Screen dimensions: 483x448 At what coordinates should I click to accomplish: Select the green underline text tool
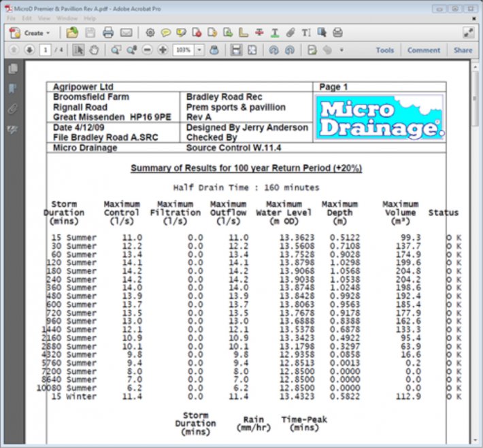tap(275, 33)
